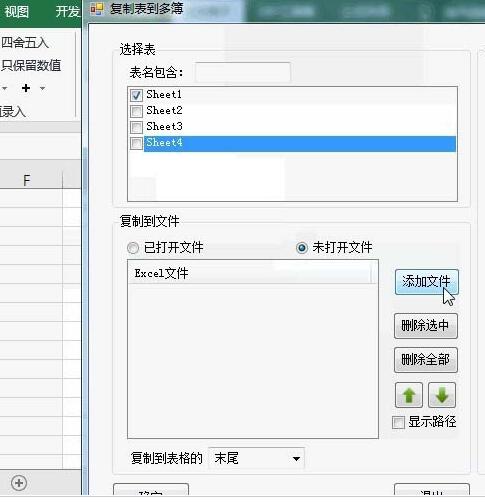485x502 pixels.
Task: Click the 只保留数值 ribbon command
Action: coord(31,65)
